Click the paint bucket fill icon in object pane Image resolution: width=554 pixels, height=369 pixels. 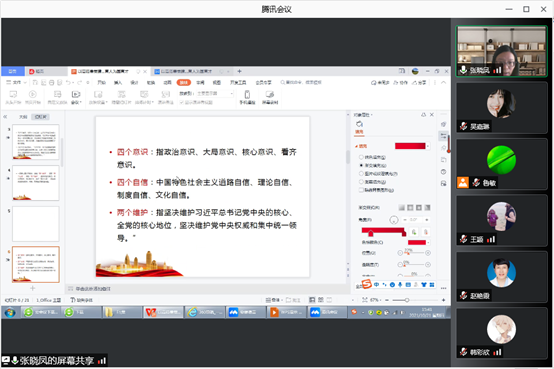[359, 124]
